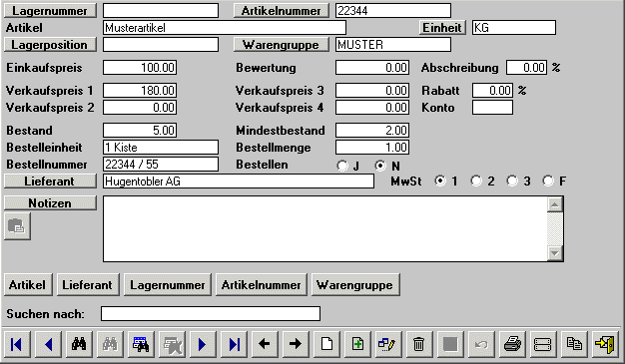625x364 pixels.
Task: Click the Artikelnummer field with 22344
Action: tap(393, 11)
